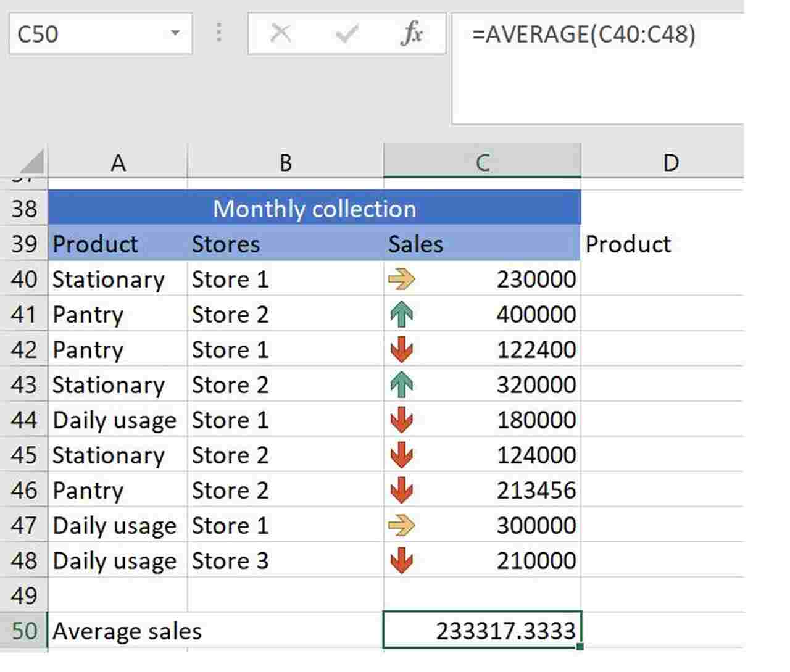
Task: Select the Monthly collection title cell
Action: pyautogui.click(x=314, y=209)
